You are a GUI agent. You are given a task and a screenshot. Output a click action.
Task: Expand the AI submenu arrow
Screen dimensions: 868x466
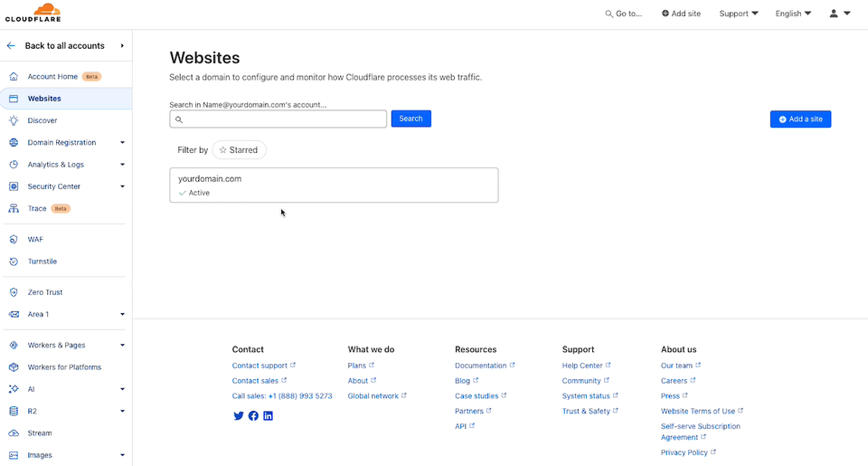pyautogui.click(x=122, y=389)
